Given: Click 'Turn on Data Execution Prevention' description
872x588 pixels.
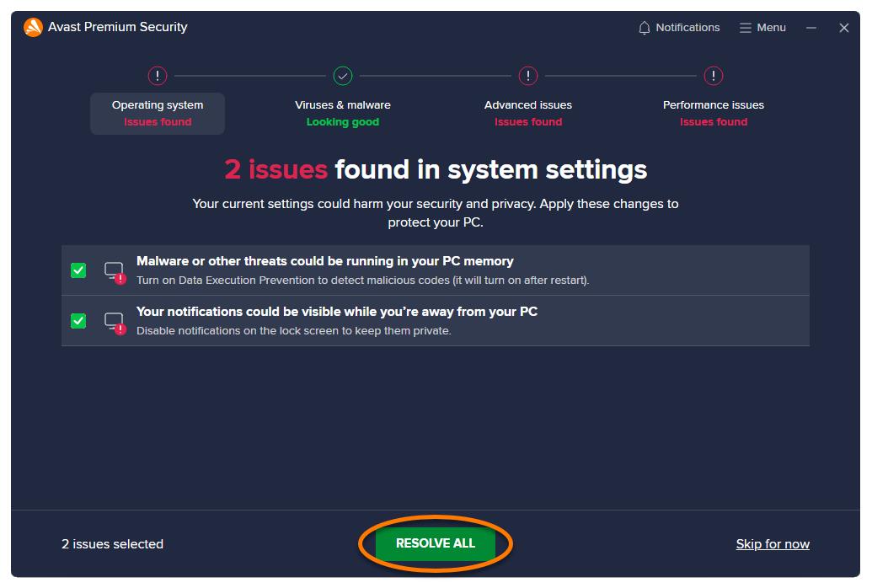Looking at the screenshot, I should point(362,281).
